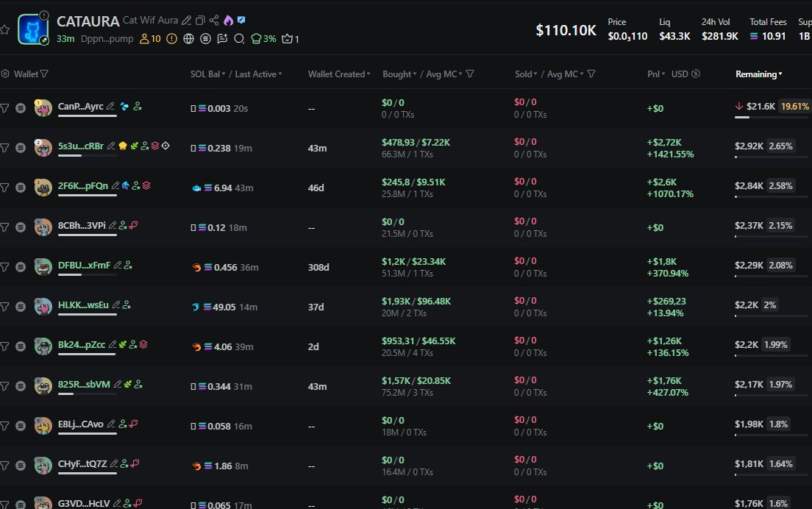The height and width of the screenshot is (509, 812).
Task: Filter by wallet HLKK...wsEu
Action: (x=4, y=307)
